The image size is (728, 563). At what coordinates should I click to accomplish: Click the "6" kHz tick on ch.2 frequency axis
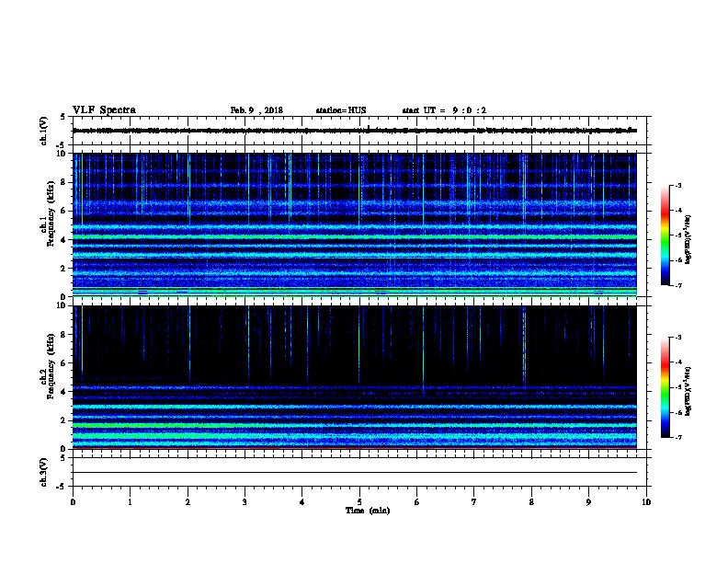pyautogui.click(x=63, y=363)
